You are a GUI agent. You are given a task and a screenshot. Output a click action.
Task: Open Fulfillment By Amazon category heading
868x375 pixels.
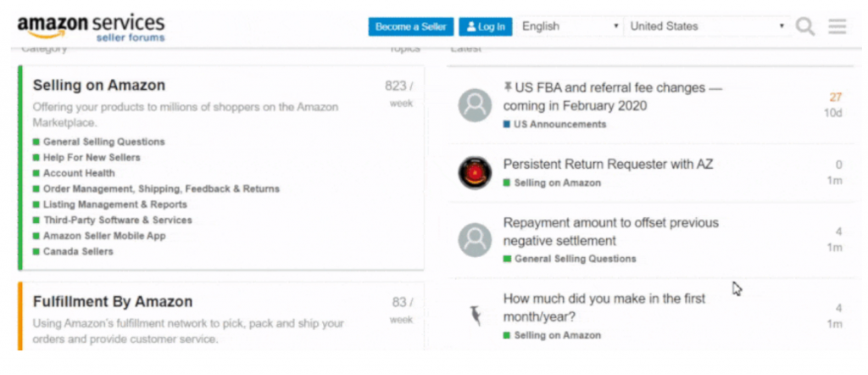click(x=113, y=302)
